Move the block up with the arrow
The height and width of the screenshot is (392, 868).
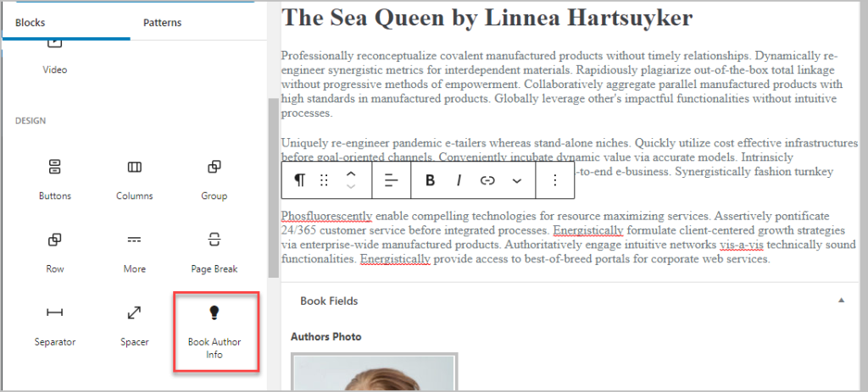coord(350,174)
